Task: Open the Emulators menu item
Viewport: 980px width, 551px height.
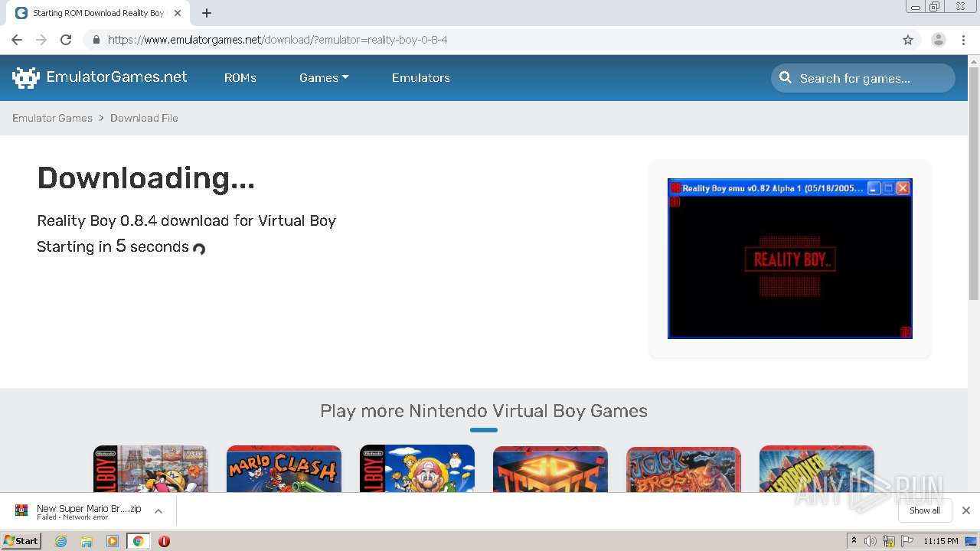Action: pos(420,78)
